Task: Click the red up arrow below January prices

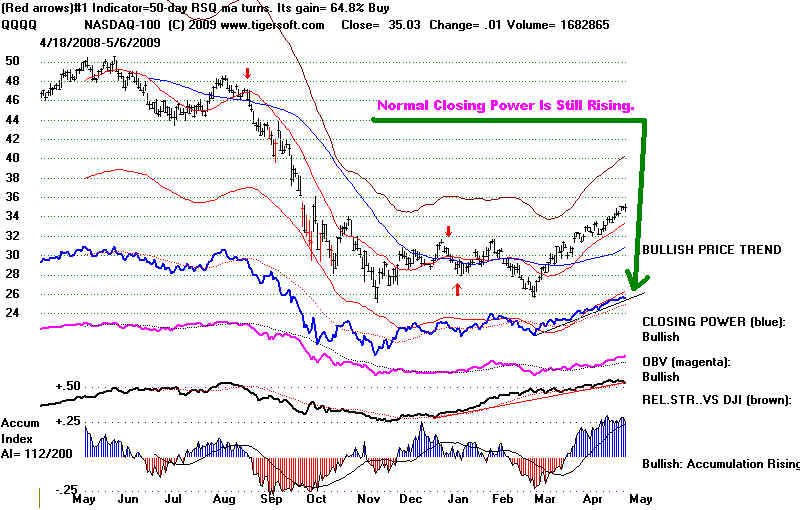Action: 457,289
